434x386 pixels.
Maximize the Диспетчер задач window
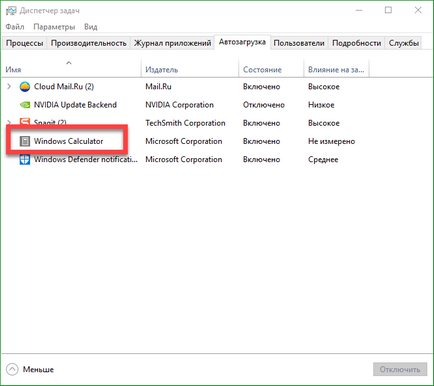[x=388, y=10]
